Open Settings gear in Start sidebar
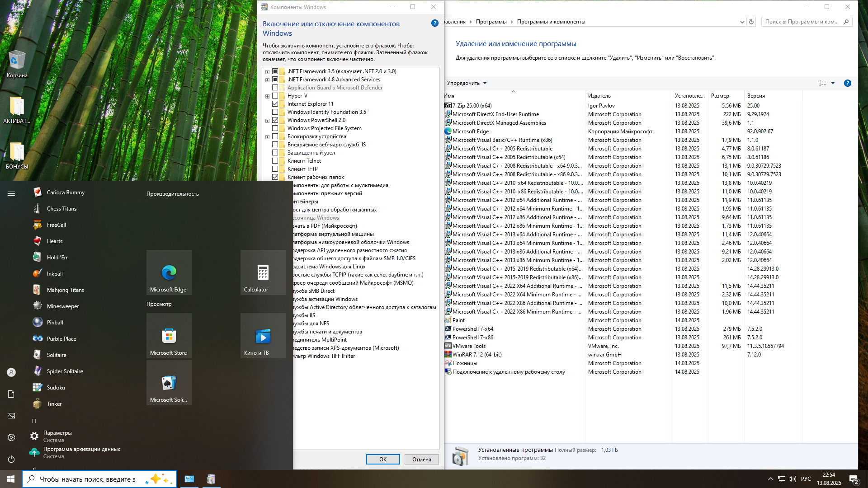 coord(11,437)
